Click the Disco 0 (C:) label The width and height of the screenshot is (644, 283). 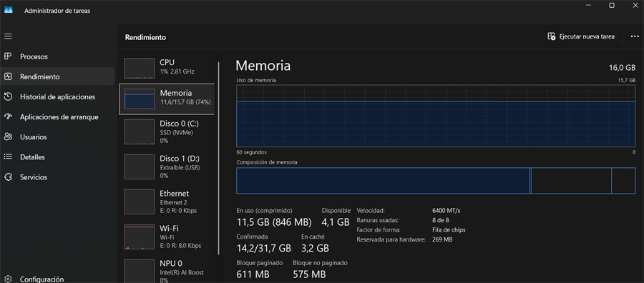[x=180, y=124]
